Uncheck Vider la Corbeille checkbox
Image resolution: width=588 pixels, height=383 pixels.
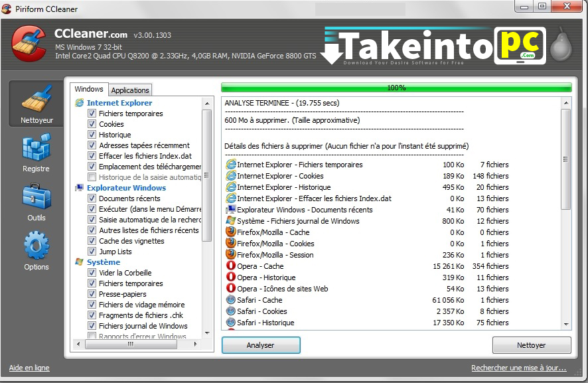coord(92,272)
